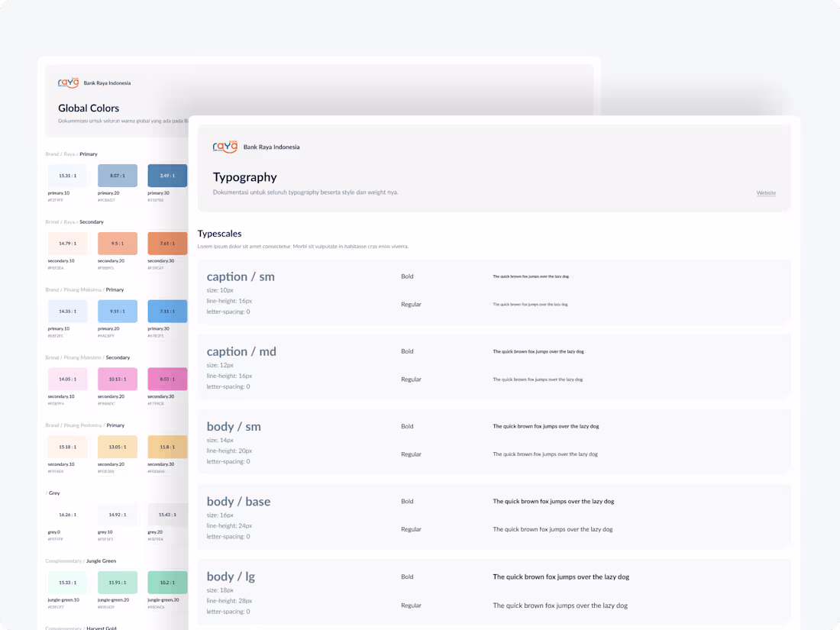
Task: Open the Website link on the Typography header
Action: coord(766,192)
